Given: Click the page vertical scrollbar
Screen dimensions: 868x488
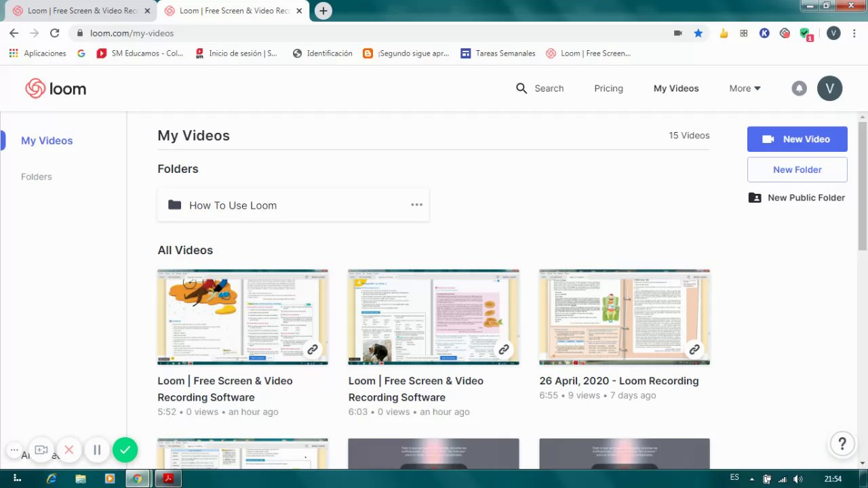Looking at the screenshot, I should (863, 185).
